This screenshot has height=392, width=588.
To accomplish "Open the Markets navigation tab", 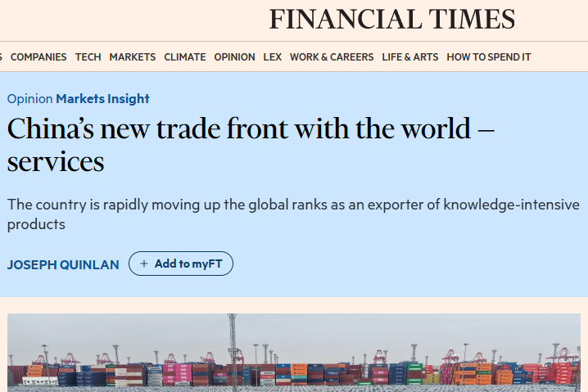I will pyautogui.click(x=133, y=57).
